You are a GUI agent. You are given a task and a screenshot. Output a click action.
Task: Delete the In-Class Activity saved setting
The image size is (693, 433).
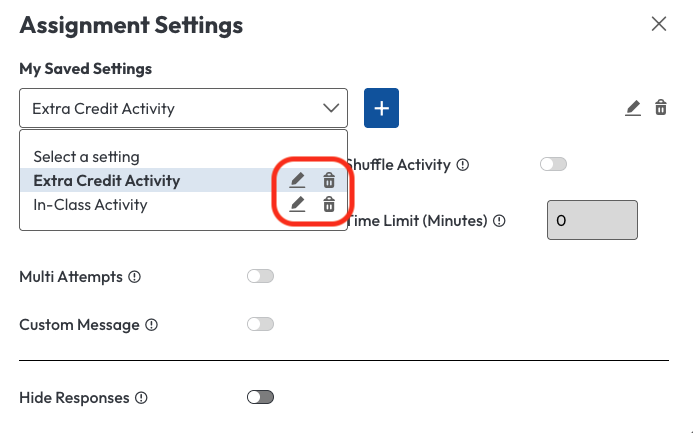tap(328, 205)
